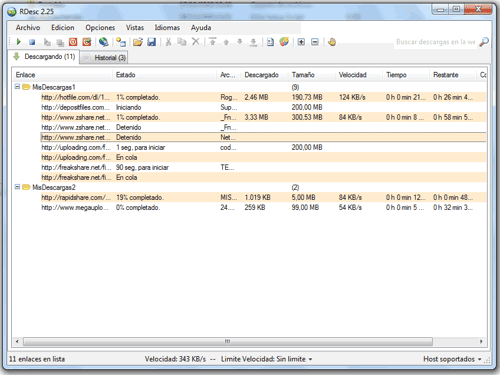Click the magnifier search icon
The width and height of the screenshot is (500, 375).
484,42
